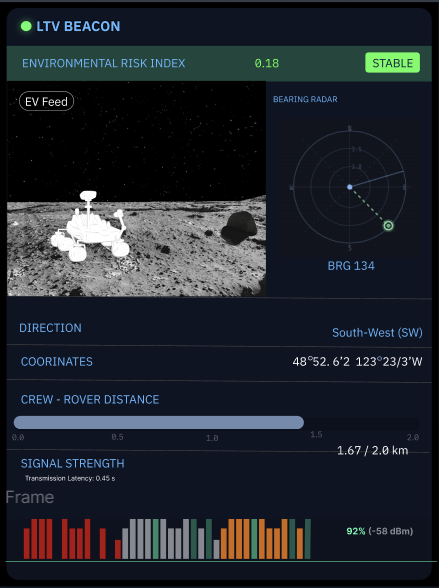Click the first red signal bar
The image size is (439, 588).
click(x=27, y=544)
